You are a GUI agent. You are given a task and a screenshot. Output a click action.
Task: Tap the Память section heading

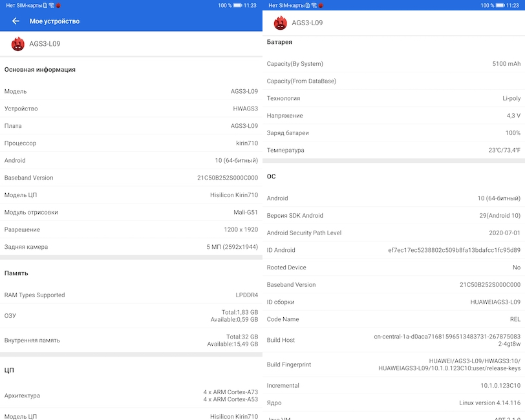(x=16, y=273)
